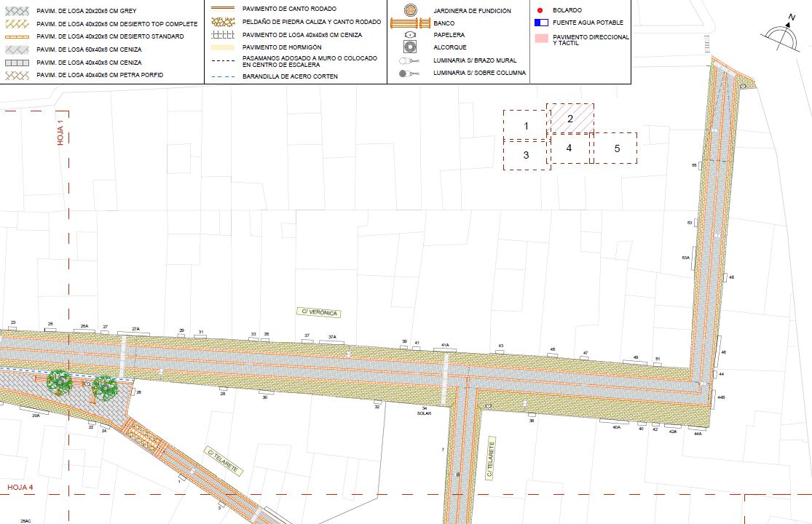Image resolution: width=812 pixels, height=524 pixels.
Task: Expand sheet box 2 in the key plan
Action: (x=570, y=119)
